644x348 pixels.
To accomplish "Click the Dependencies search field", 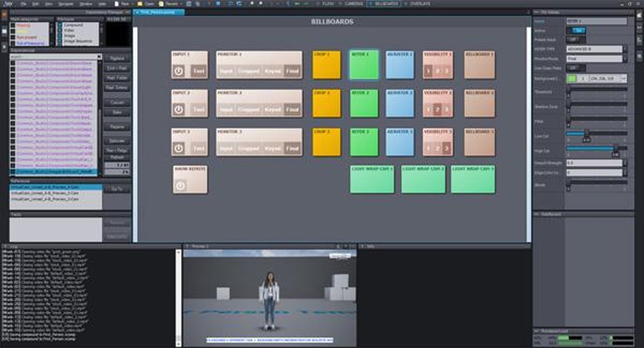I will (53, 57).
